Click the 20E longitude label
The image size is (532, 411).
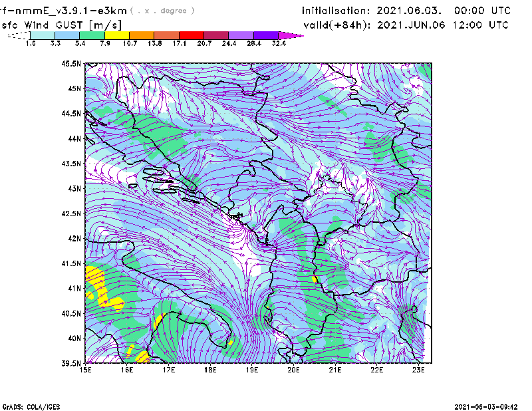tap(293, 370)
